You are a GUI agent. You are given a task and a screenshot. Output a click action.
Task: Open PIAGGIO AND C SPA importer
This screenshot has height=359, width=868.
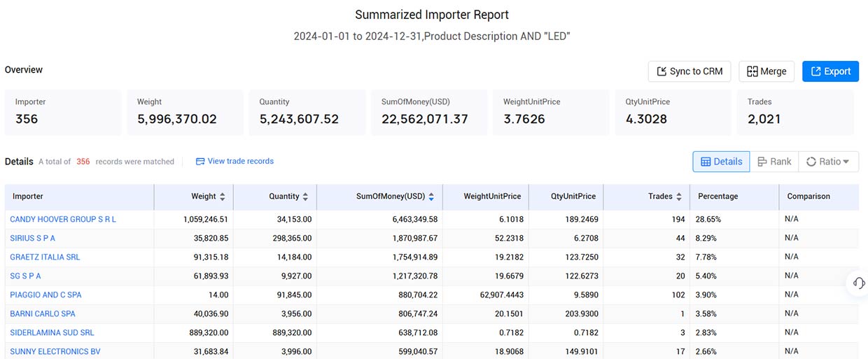pyautogui.click(x=45, y=295)
